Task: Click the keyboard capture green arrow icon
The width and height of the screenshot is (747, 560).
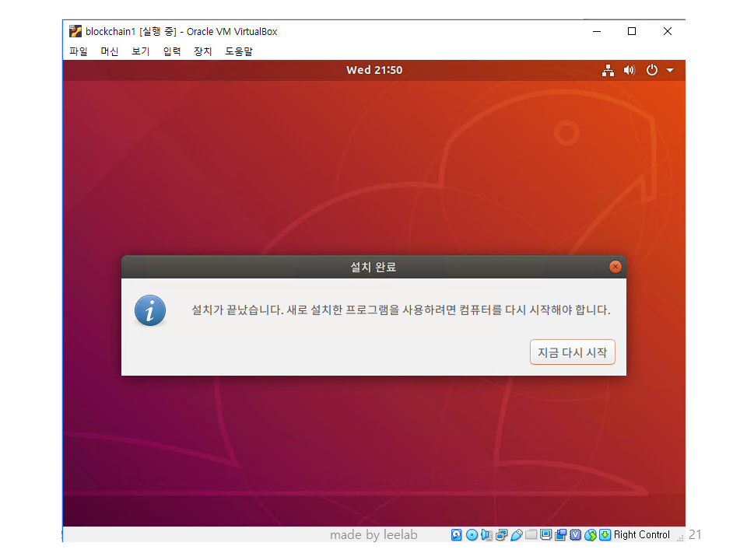Action: coord(605,535)
